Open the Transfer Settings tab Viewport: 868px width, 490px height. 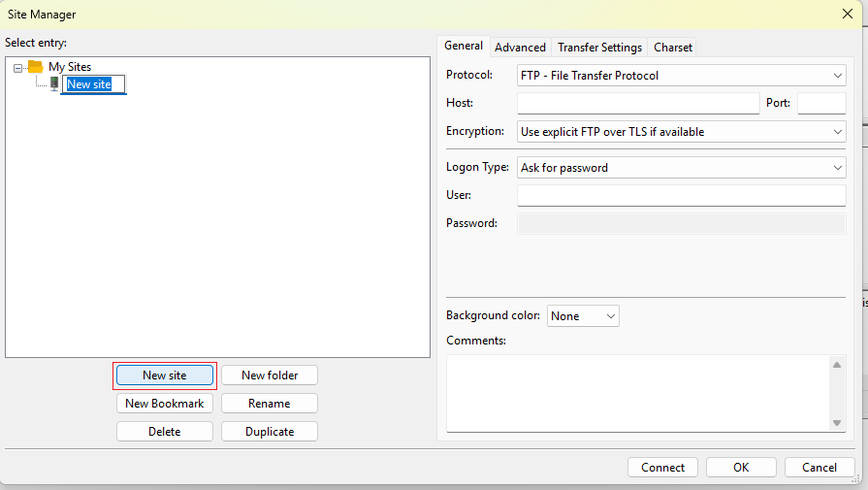coord(599,48)
